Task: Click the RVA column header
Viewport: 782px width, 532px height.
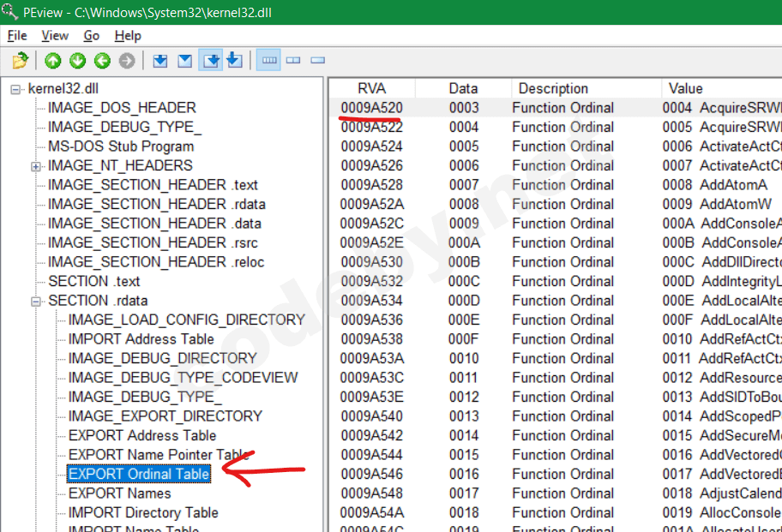Action: tap(371, 88)
